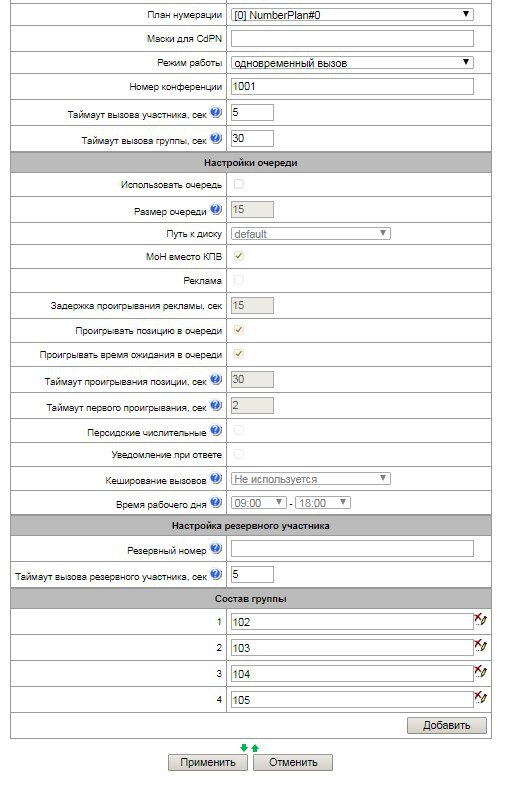Show help icon beside Размер очереди
The image size is (514, 794).
pyautogui.click(x=216, y=209)
